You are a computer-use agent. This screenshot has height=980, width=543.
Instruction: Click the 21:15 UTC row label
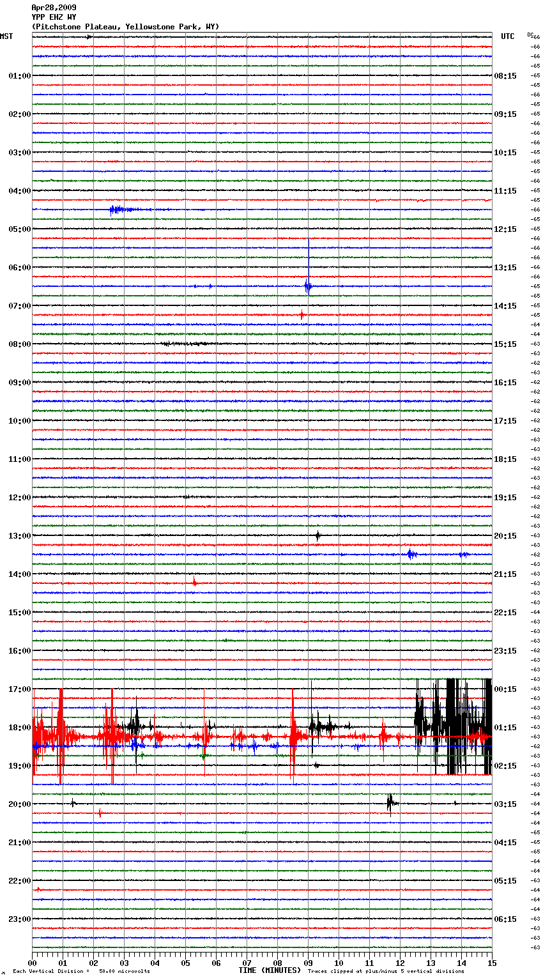pos(505,574)
